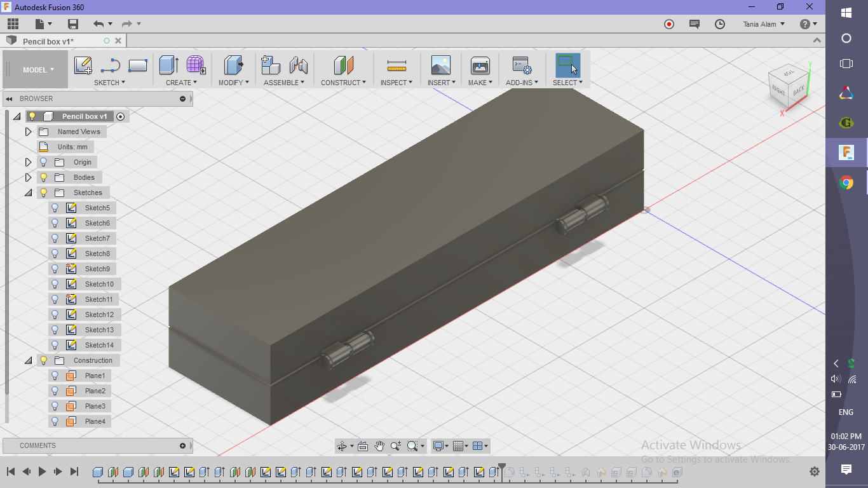
Task: Toggle visibility bulb of Sketch8
Action: pyautogui.click(x=55, y=254)
